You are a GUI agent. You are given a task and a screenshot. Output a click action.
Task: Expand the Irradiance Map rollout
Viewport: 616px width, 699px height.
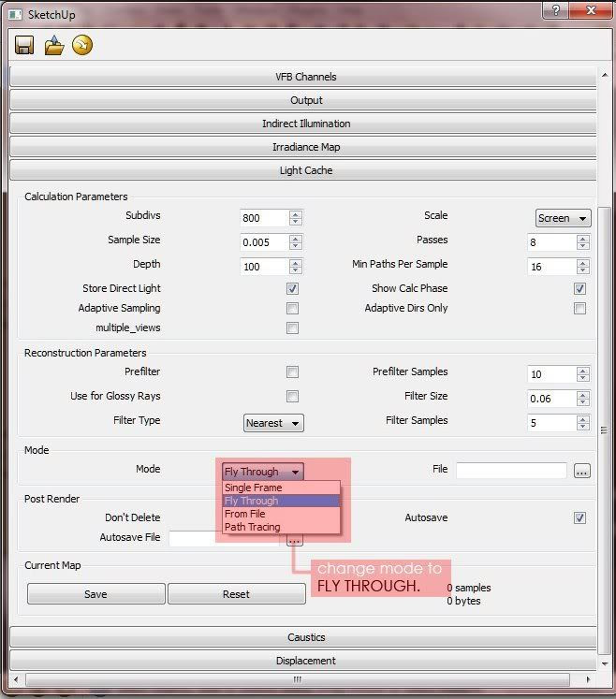click(303, 147)
